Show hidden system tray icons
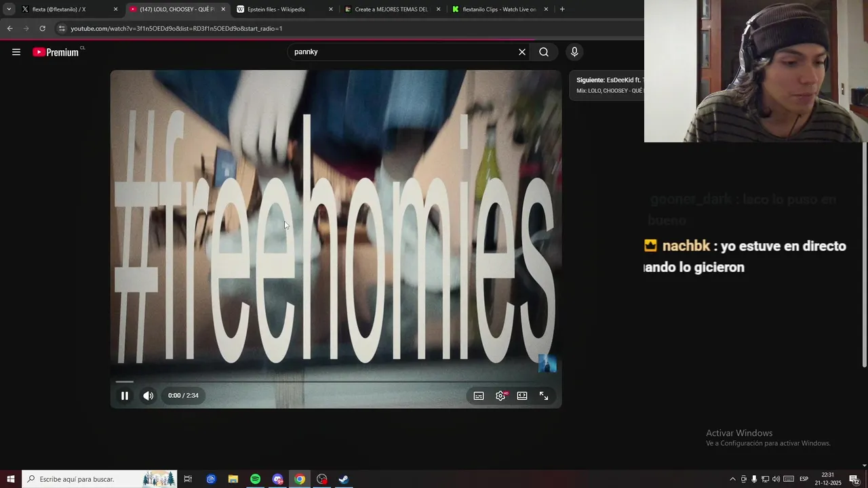 click(x=732, y=479)
